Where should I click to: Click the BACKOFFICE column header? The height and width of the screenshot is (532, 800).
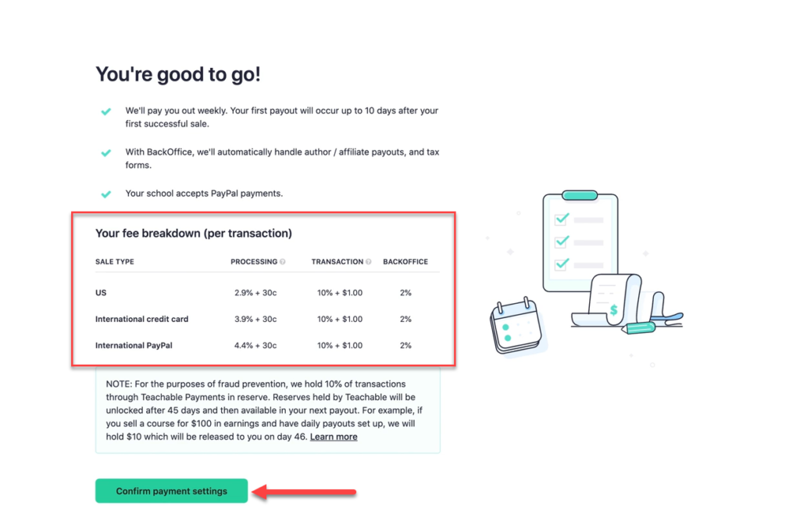click(x=405, y=262)
